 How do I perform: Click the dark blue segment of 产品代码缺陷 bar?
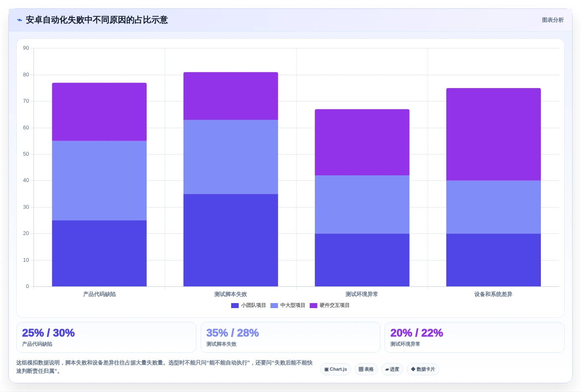tap(99, 253)
